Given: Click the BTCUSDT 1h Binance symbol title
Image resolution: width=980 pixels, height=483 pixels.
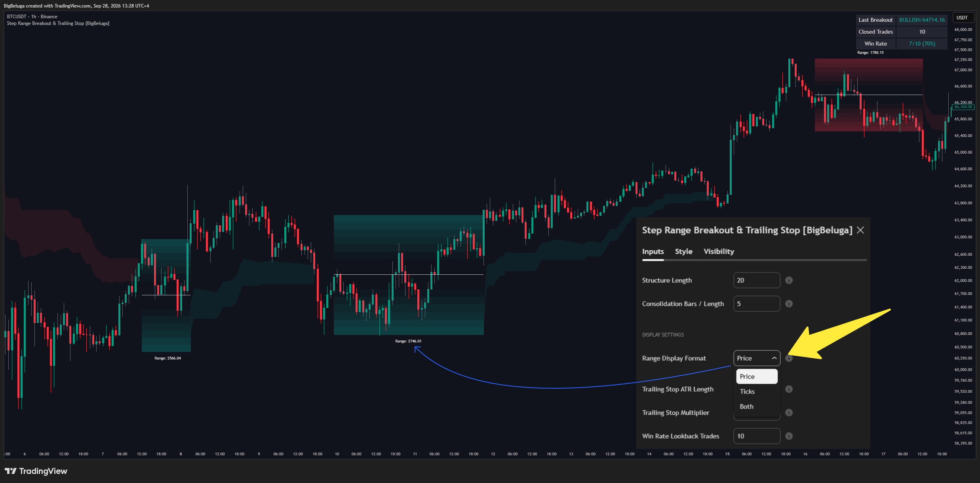Looking at the screenshot, I should click(32, 17).
